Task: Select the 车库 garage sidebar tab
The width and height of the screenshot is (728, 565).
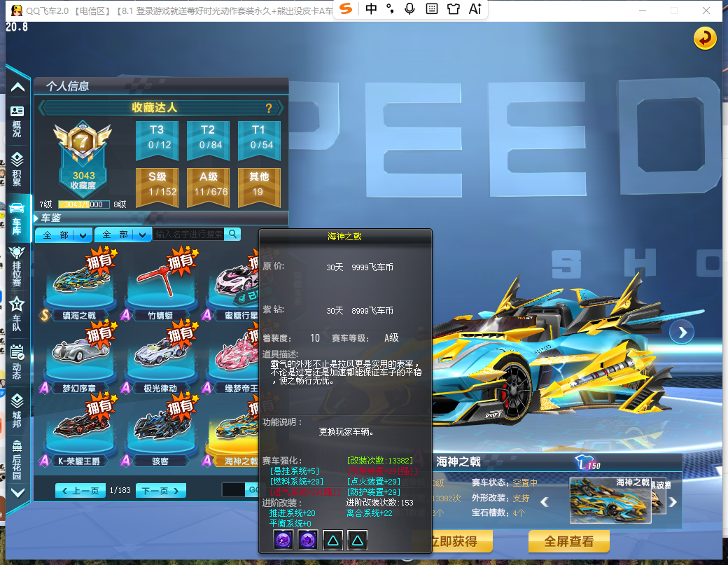Action: (17, 218)
